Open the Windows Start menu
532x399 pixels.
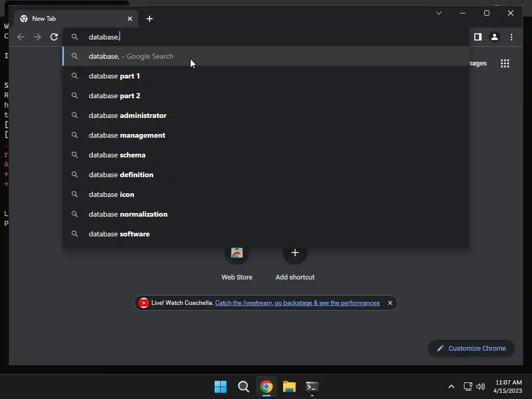point(220,387)
